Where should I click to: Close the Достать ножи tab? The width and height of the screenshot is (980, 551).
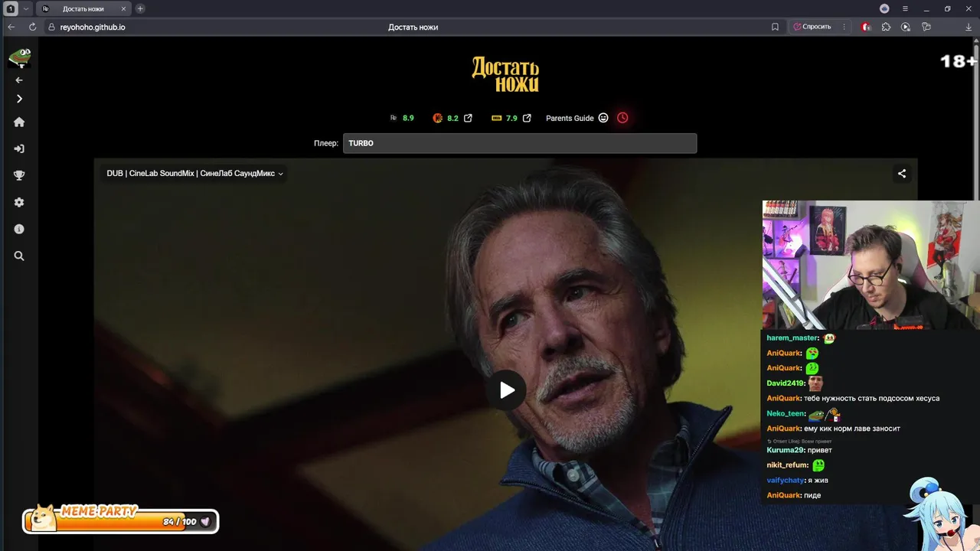123,8
